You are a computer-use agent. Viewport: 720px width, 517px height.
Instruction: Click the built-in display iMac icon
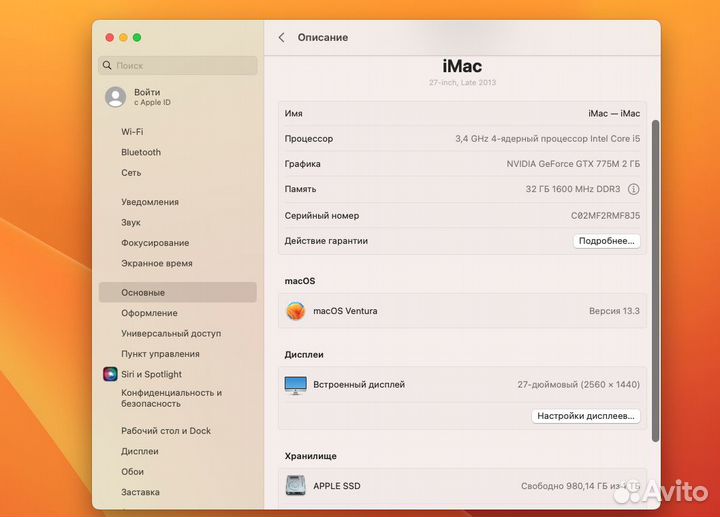pyautogui.click(x=296, y=385)
